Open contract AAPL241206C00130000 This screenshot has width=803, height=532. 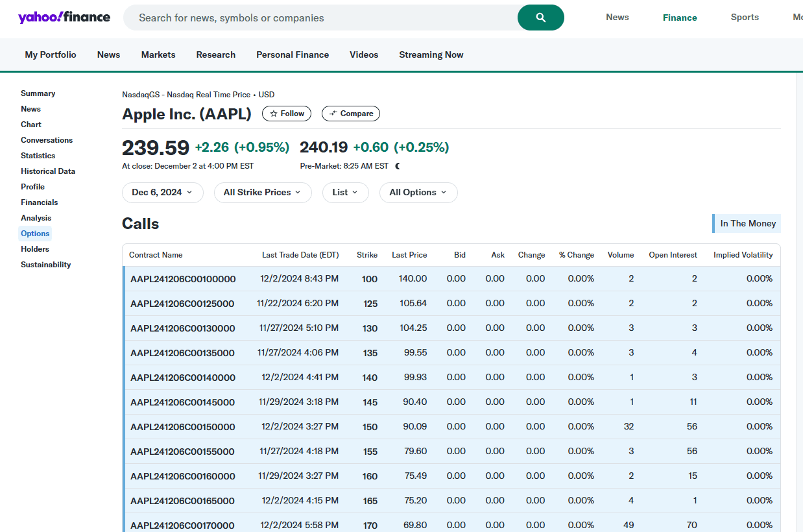click(x=183, y=328)
